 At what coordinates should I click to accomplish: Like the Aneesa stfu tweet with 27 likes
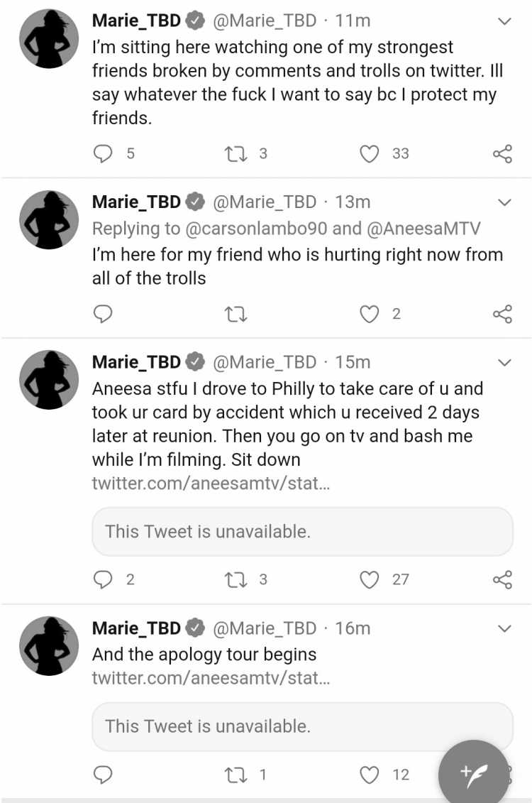click(x=370, y=579)
